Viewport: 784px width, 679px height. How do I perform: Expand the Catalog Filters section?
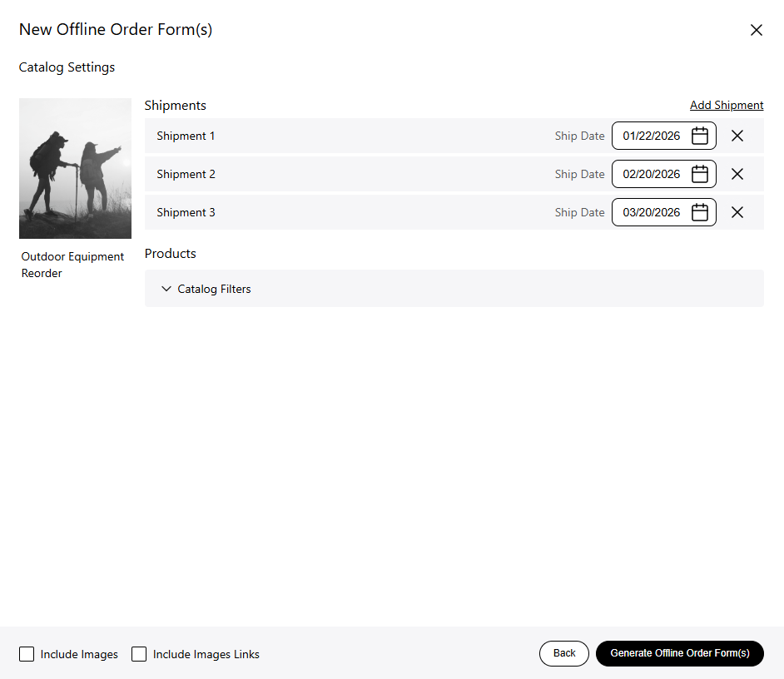[x=214, y=289]
